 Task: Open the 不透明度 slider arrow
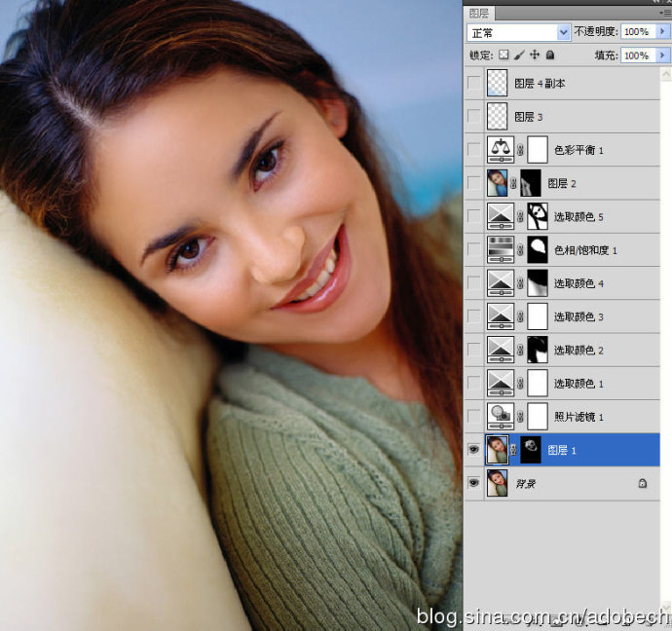[663, 31]
